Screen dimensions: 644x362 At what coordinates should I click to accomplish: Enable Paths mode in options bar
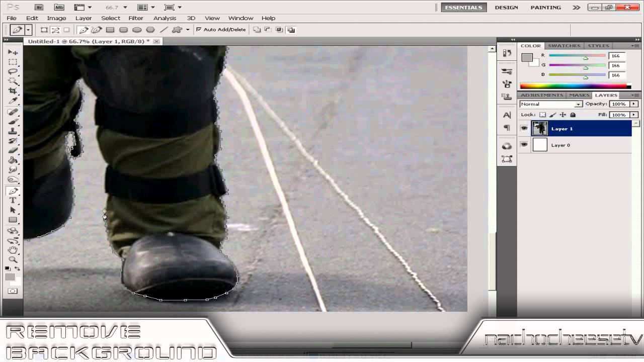pos(55,30)
